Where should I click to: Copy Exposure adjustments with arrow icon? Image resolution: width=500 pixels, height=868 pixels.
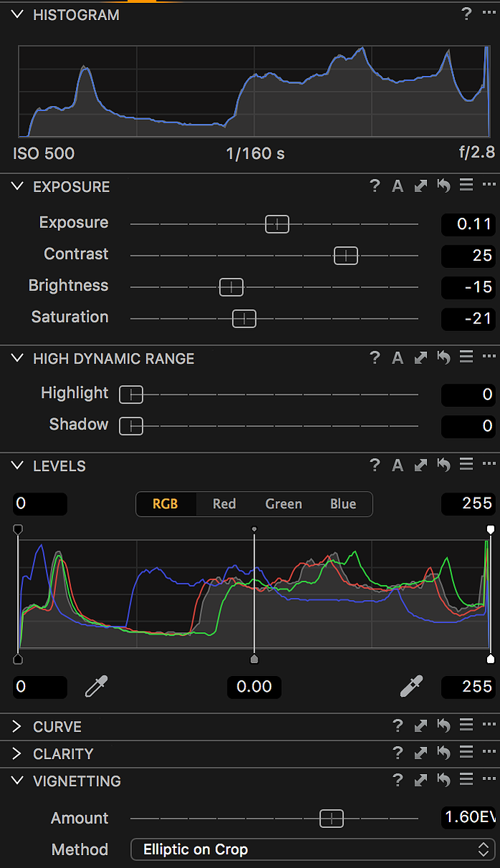point(421,186)
